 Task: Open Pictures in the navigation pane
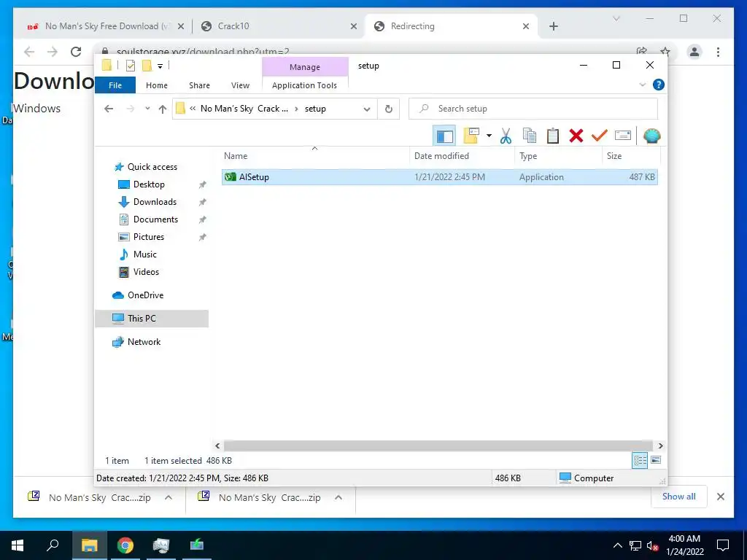pyautogui.click(x=149, y=237)
